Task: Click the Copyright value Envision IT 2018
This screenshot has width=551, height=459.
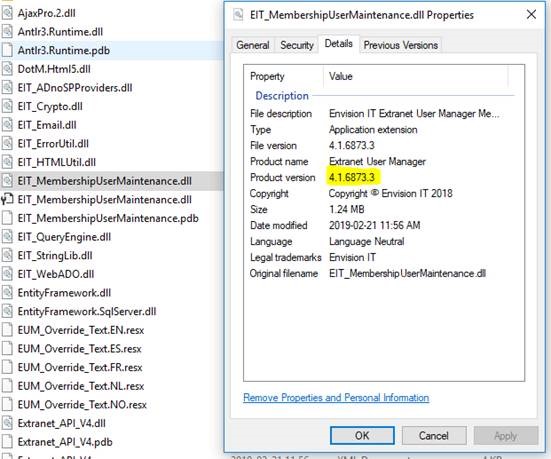Action: 390,193
